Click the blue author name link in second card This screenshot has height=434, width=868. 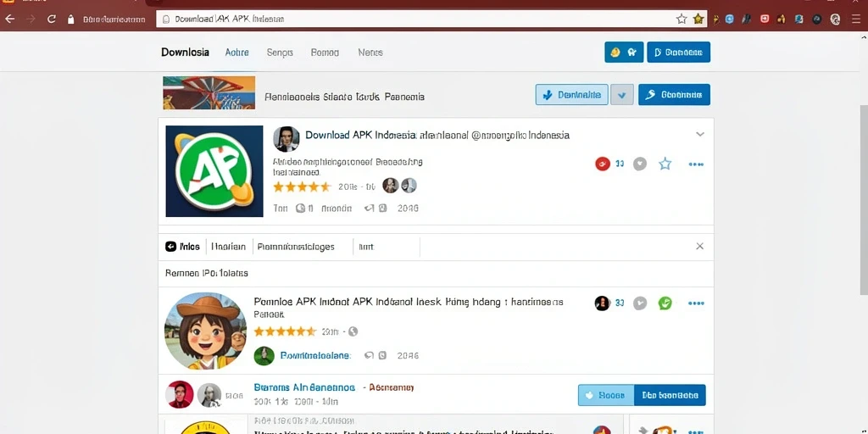pyautogui.click(x=315, y=355)
